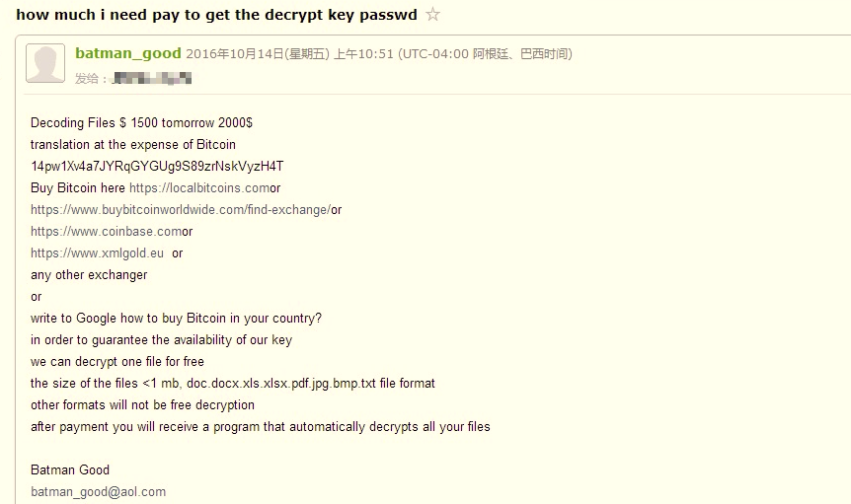Click the "Decoding Files $ 1500" line
Image resolution: width=851 pixels, height=504 pixels.
(141, 123)
